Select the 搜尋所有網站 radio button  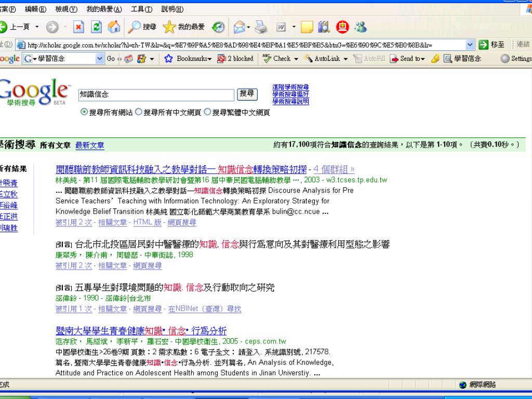[84, 112]
